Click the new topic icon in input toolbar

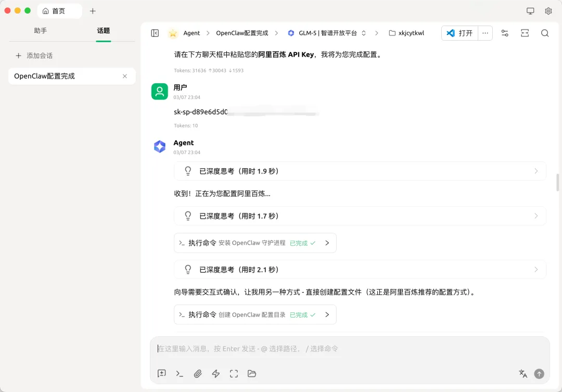coord(162,374)
